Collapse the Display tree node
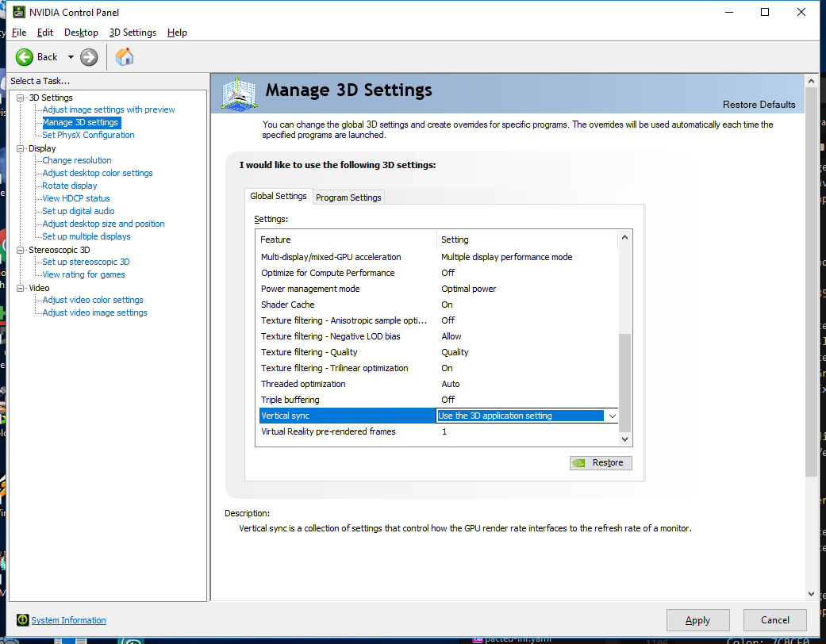This screenshot has height=644, width=826. point(21,148)
